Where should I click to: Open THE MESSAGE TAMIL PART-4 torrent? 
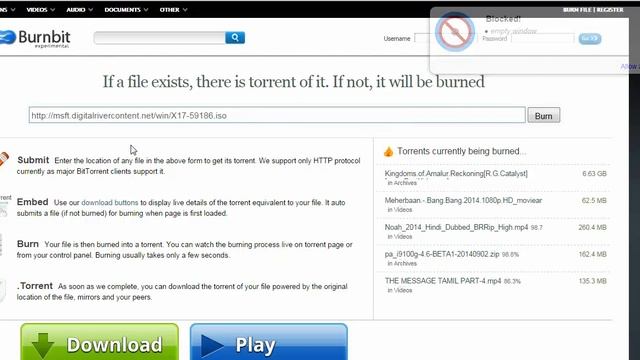coord(443,281)
